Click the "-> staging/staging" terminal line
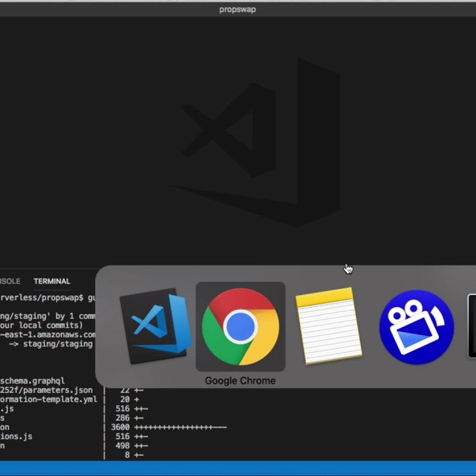476x476 pixels. tap(51, 344)
